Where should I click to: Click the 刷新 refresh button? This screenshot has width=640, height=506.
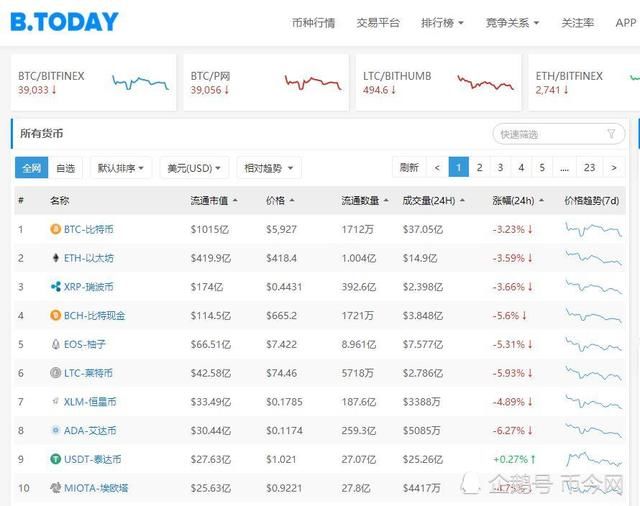tap(409, 167)
